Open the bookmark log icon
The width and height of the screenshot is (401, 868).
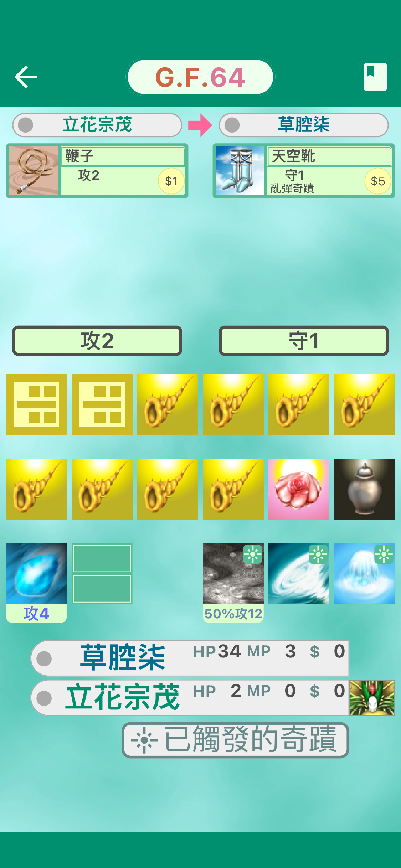click(x=375, y=77)
